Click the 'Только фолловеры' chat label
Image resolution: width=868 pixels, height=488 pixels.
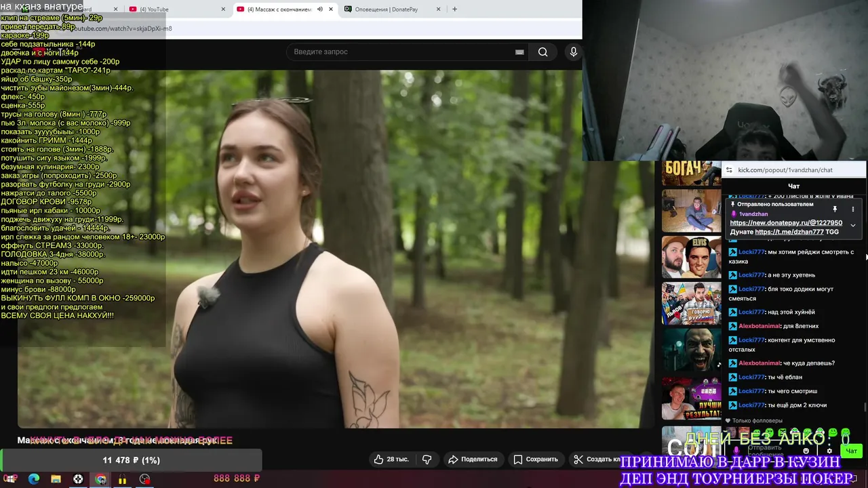(757, 421)
